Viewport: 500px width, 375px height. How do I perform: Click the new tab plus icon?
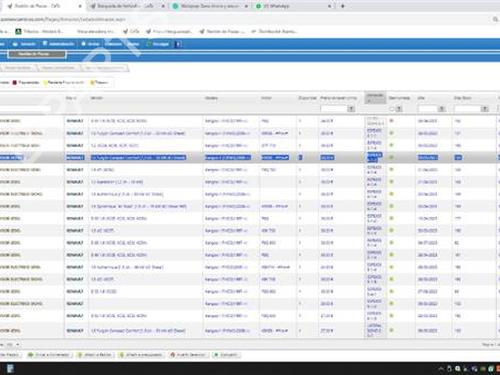[342, 6]
